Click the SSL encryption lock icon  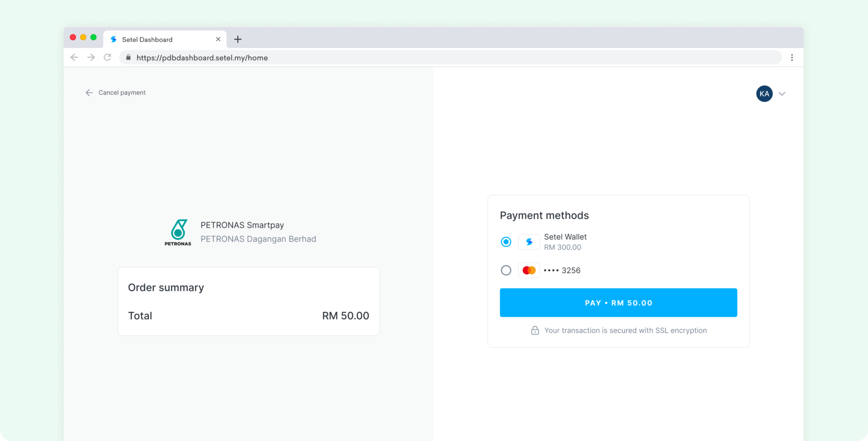pos(535,330)
